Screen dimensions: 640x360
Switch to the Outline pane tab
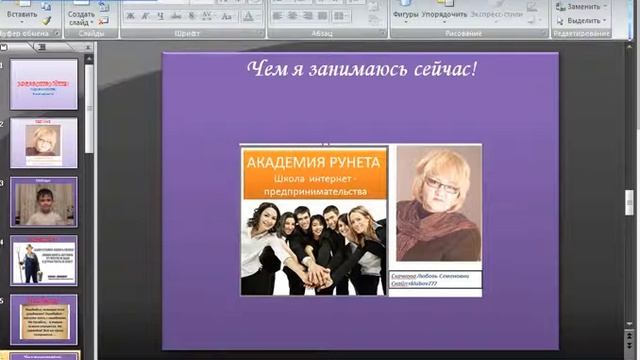[42, 47]
